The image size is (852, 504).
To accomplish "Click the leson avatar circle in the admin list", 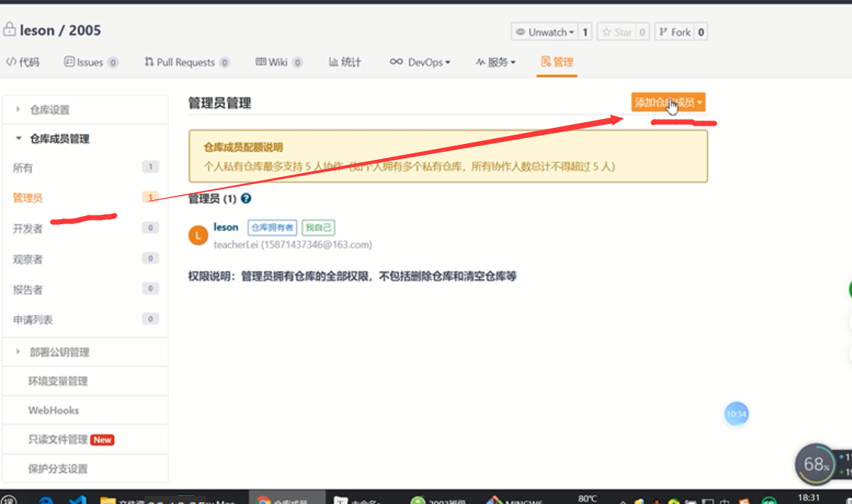I will (x=198, y=234).
